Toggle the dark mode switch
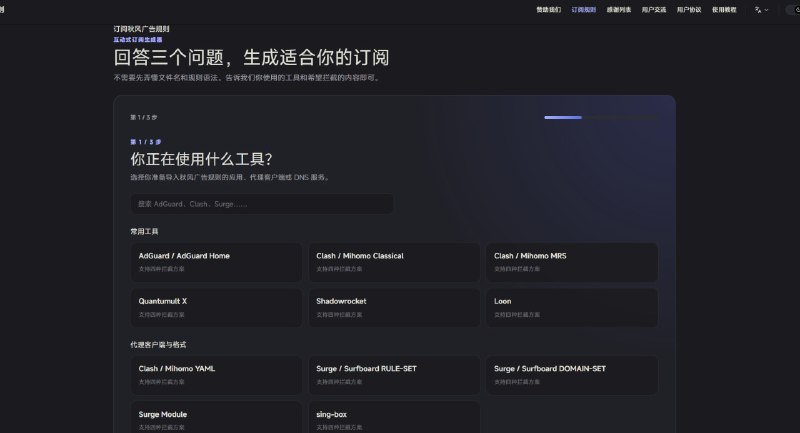This screenshot has width=800, height=433. 793,10
